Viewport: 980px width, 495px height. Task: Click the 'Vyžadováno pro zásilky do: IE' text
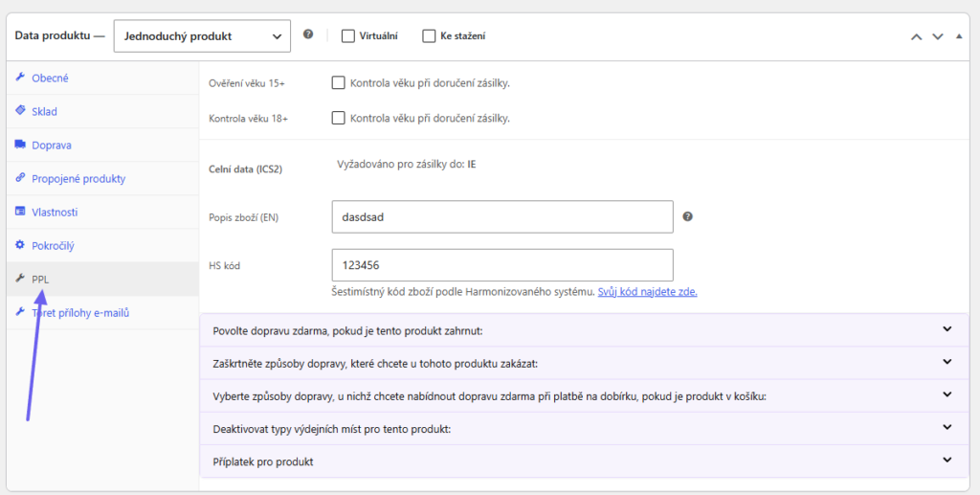(406, 165)
